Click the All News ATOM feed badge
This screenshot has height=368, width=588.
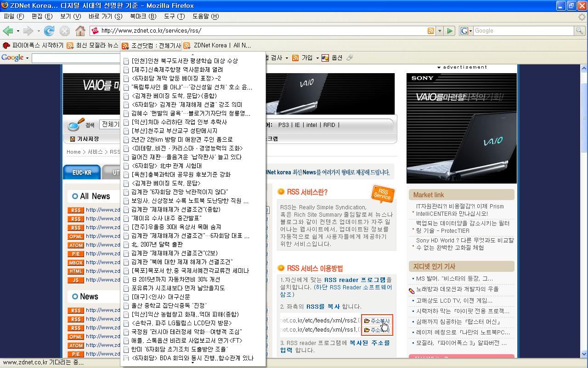click(76, 245)
